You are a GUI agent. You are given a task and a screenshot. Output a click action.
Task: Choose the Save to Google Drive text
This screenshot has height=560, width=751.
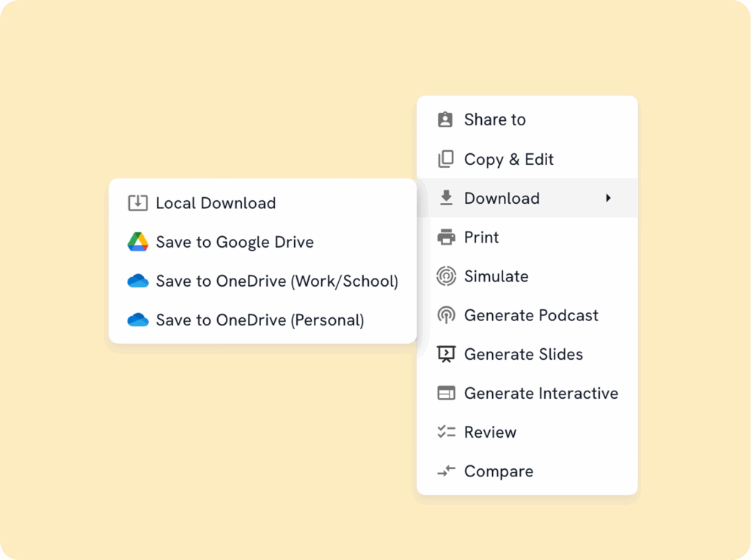[235, 242]
